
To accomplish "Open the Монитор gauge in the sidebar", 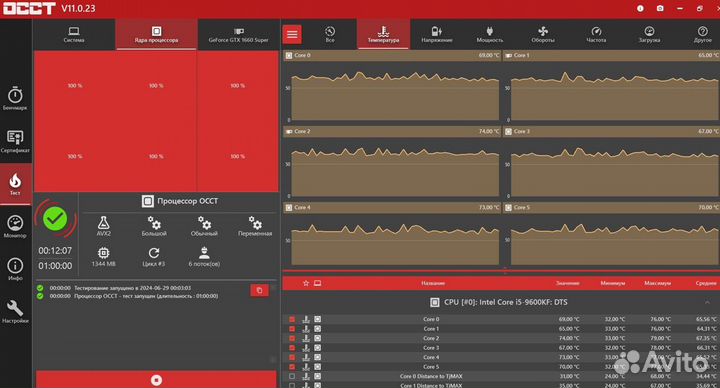I will pos(15,226).
